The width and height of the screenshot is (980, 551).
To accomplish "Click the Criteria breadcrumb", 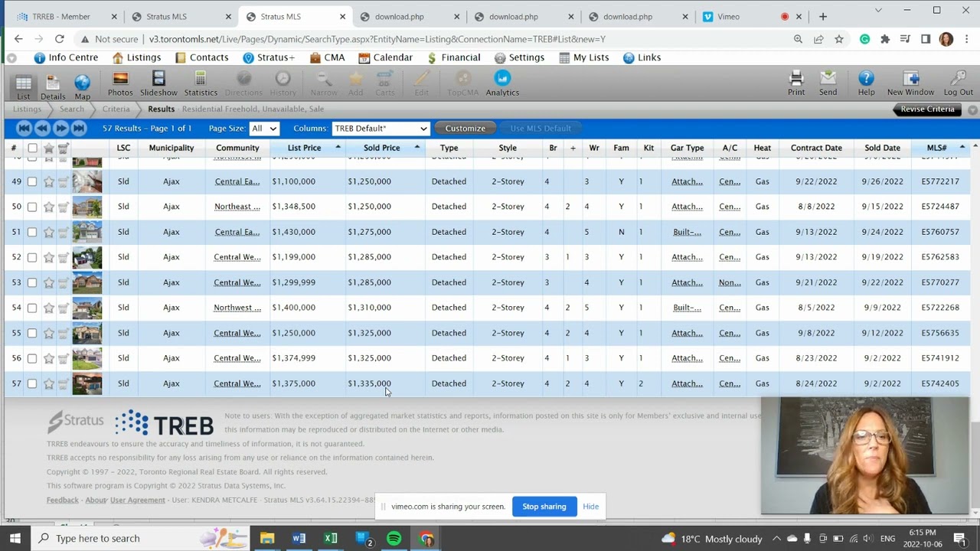I will click(116, 109).
